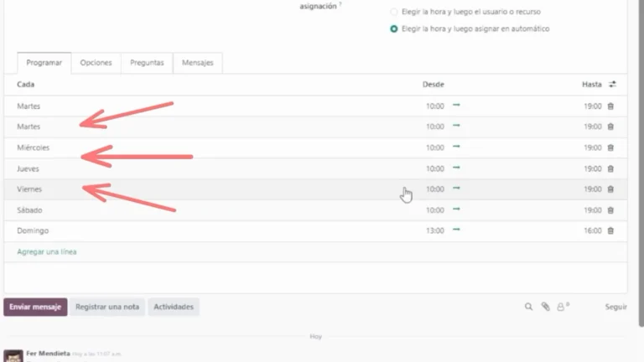Screen dimensions: 644x362
Task: Click Registrar una nota
Action: tap(107, 307)
